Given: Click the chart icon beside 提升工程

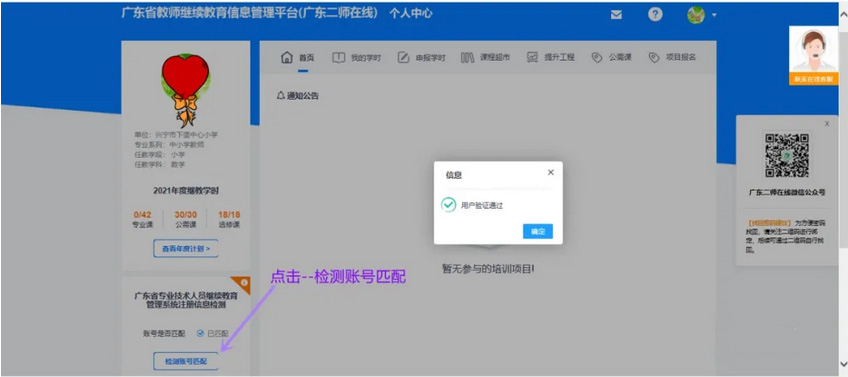Looking at the screenshot, I should 533,57.
